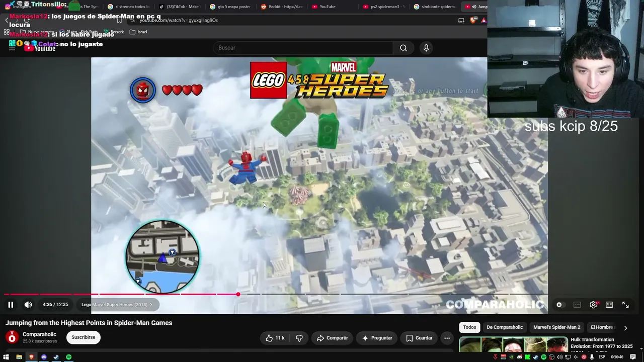The width and height of the screenshot is (644, 362).
Task: Click the Compartir share button
Action: pos(332,338)
